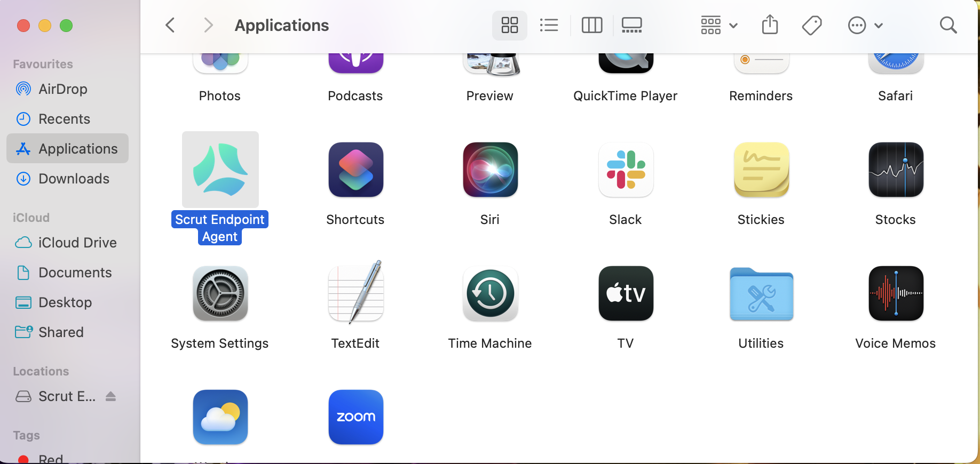Select the Slack app icon
Image resolution: width=980 pixels, height=464 pixels.
click(x=626, y=170)
